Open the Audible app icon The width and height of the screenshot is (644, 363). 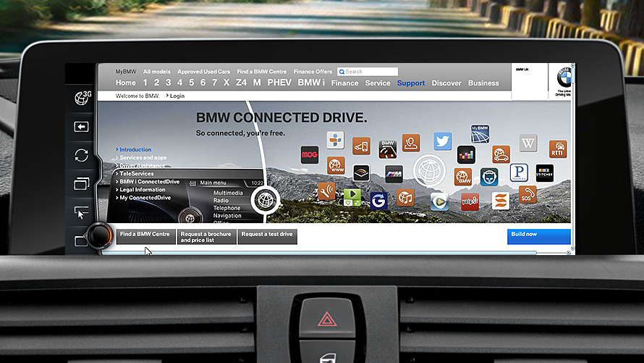(x=361, y=173)
